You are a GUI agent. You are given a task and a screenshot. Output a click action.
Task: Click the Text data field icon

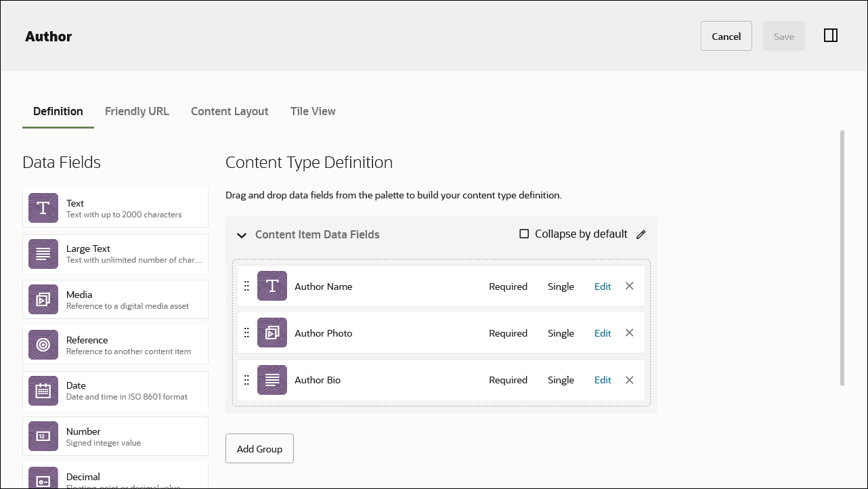[43, 208]
